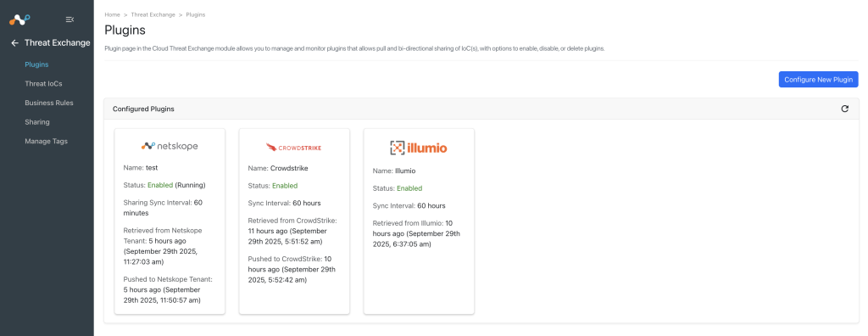Image resolution: width=868 pixels, height=336 pixels.
Task: Click the 'Retrieved from Netskope Tenant' entry
Action: click(163, 245)
